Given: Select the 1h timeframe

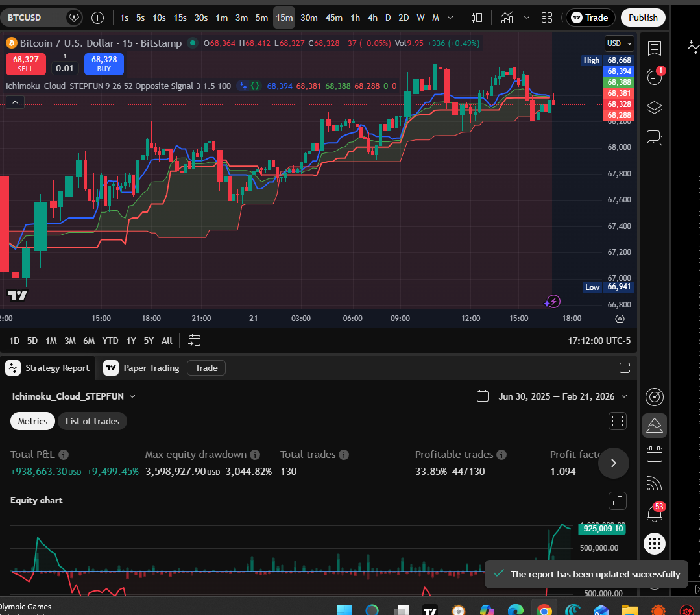Looking at the screenshot, I should tap(355, 18).
